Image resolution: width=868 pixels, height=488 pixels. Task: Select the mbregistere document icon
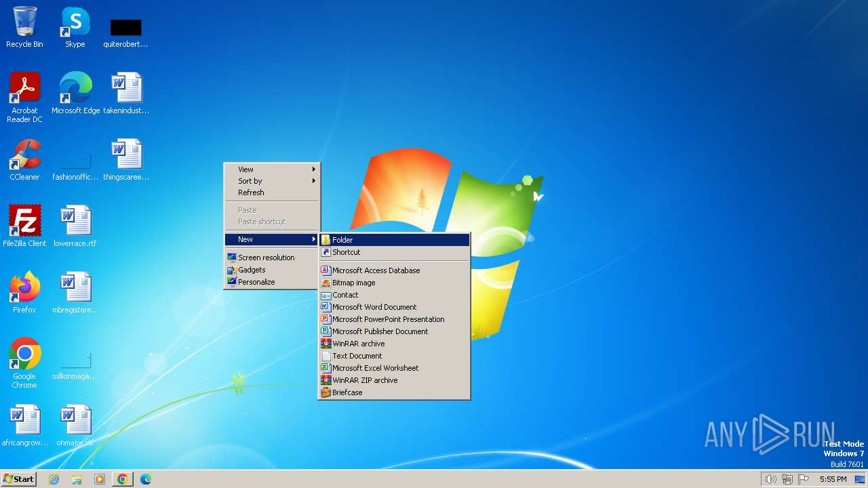[x=75, y=293]
